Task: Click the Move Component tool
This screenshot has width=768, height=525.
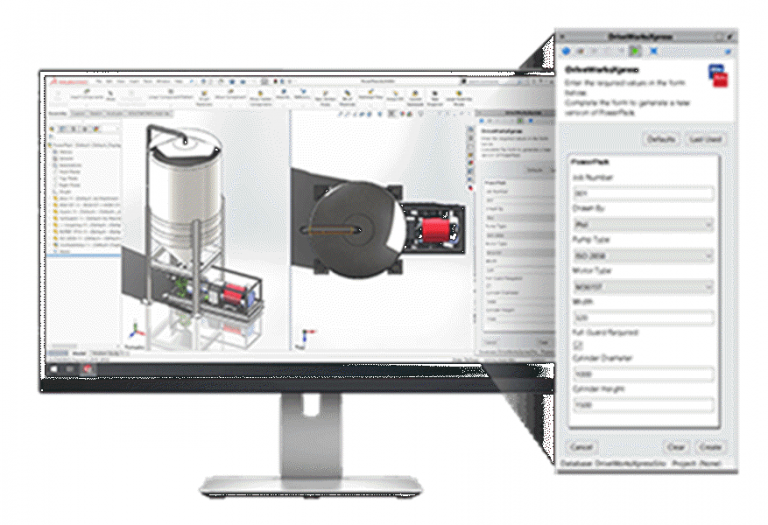Action: [230, 95]
